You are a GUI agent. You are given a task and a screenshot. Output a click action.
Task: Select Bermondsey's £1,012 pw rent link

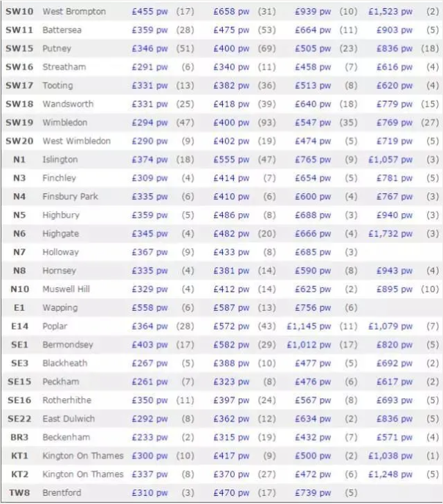pyautogui.click(x=309, y=345)
